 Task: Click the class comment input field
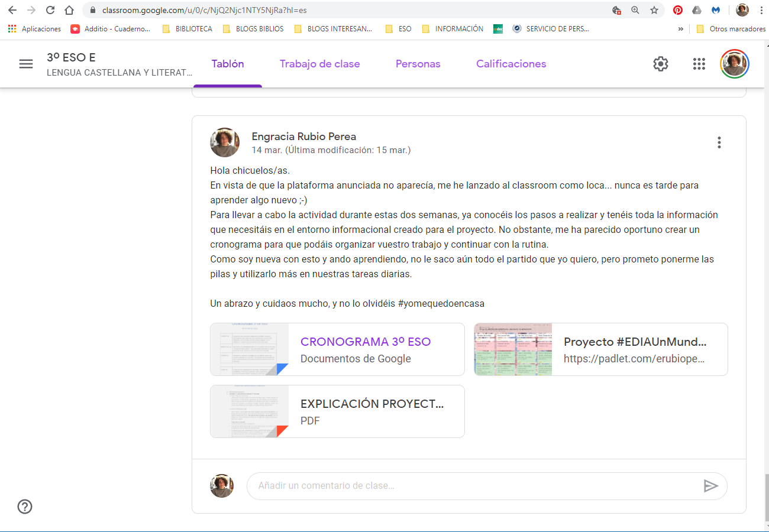pos(473,486)
